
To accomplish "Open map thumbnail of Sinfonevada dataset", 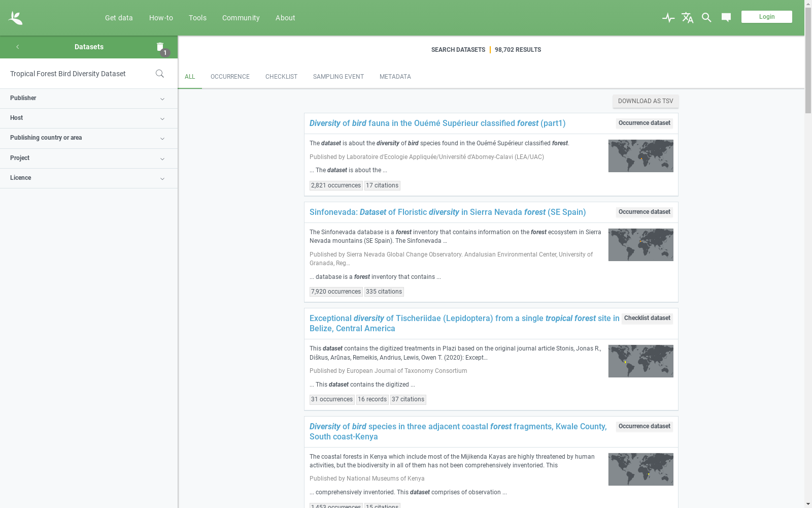I will pos(641,245).
